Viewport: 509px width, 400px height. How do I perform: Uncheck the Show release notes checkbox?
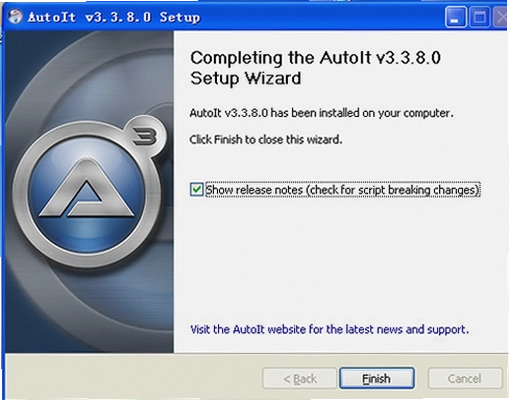coord(196,190)
